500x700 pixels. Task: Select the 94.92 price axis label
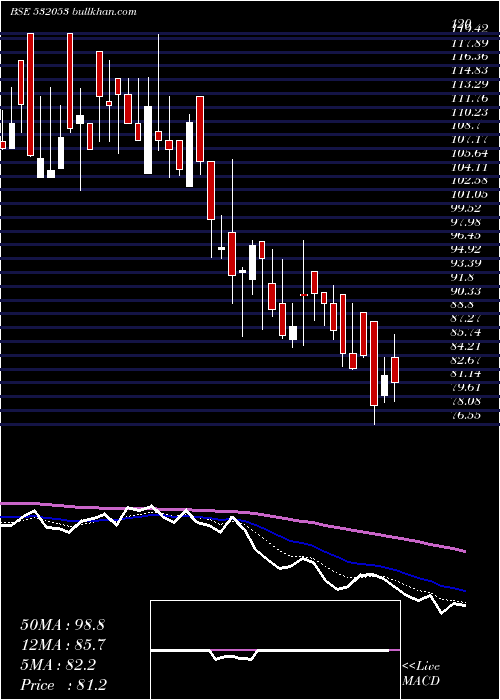click(468, 250)
